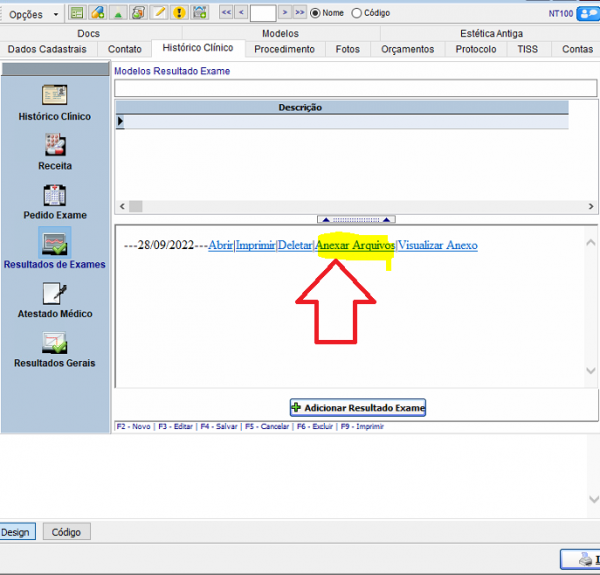Open the Opções dropdown menu
This screenshot has height=575, width=600.
point(32,14)
